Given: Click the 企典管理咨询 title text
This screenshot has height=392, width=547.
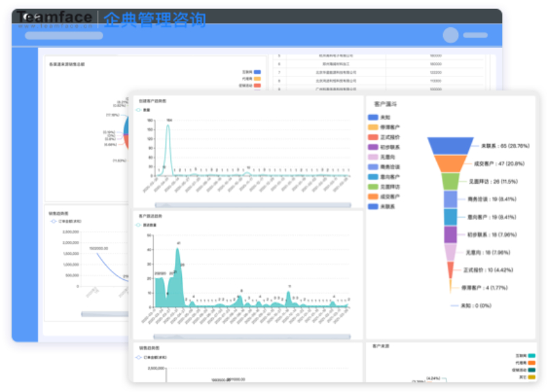Looking at the screenshot, I should click(x=155, y=20).
